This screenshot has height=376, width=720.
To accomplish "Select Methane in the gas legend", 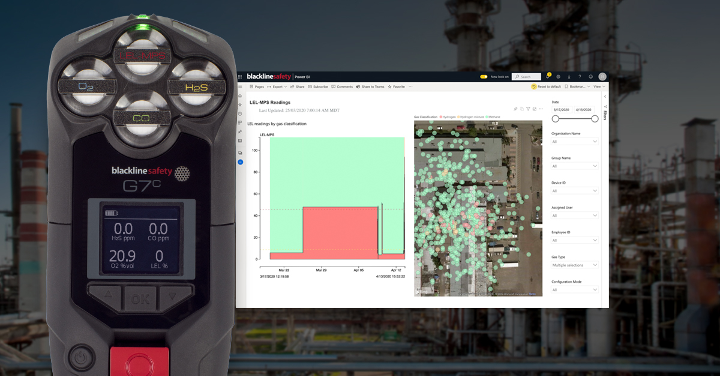I will click(x=493, y=117).
